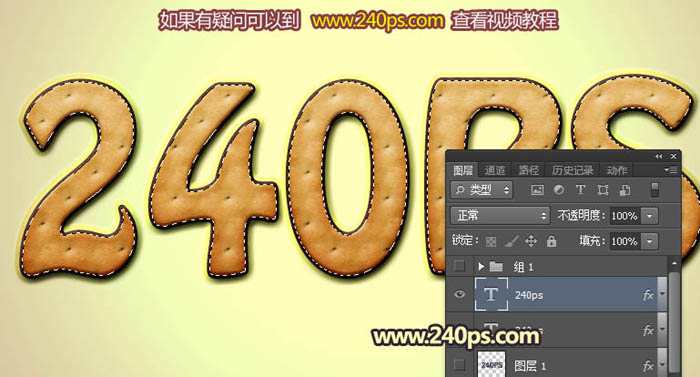Filter layers by smart object icon

[625, 190]
